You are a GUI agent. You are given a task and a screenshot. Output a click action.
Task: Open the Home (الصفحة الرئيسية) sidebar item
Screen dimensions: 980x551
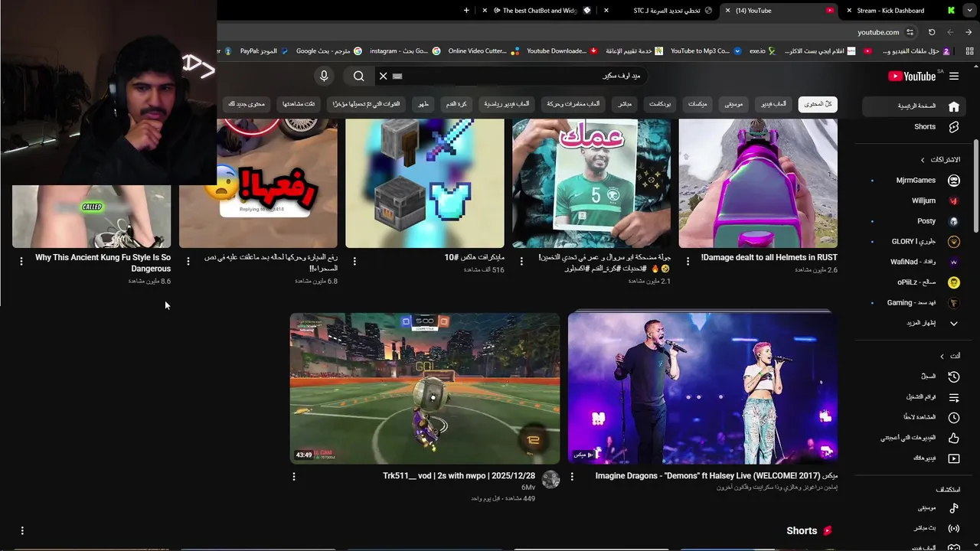point(915,106)
